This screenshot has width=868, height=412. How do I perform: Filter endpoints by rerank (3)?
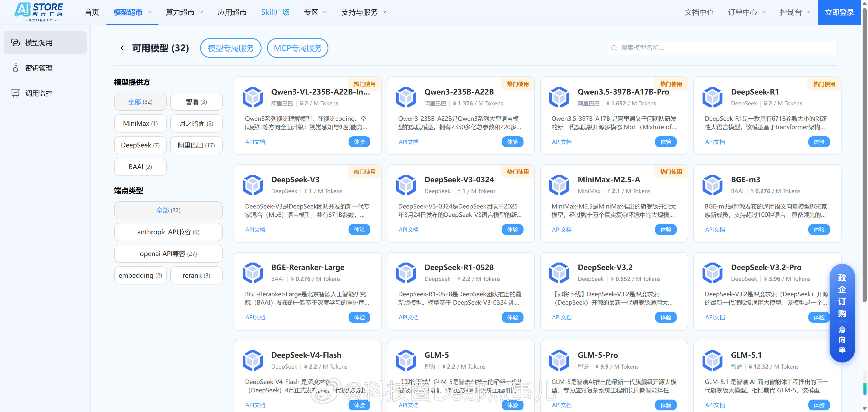click(196, 275)
